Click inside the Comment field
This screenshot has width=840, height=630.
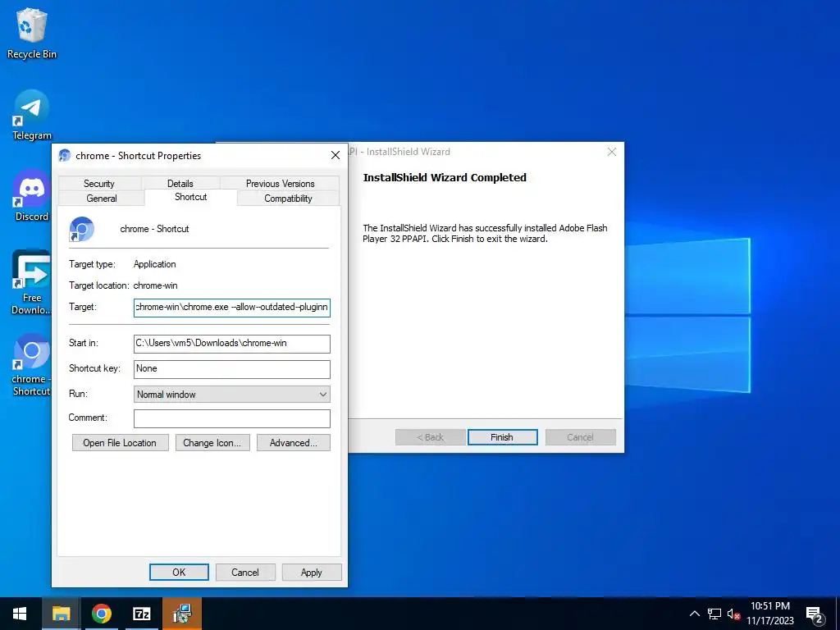232,418
